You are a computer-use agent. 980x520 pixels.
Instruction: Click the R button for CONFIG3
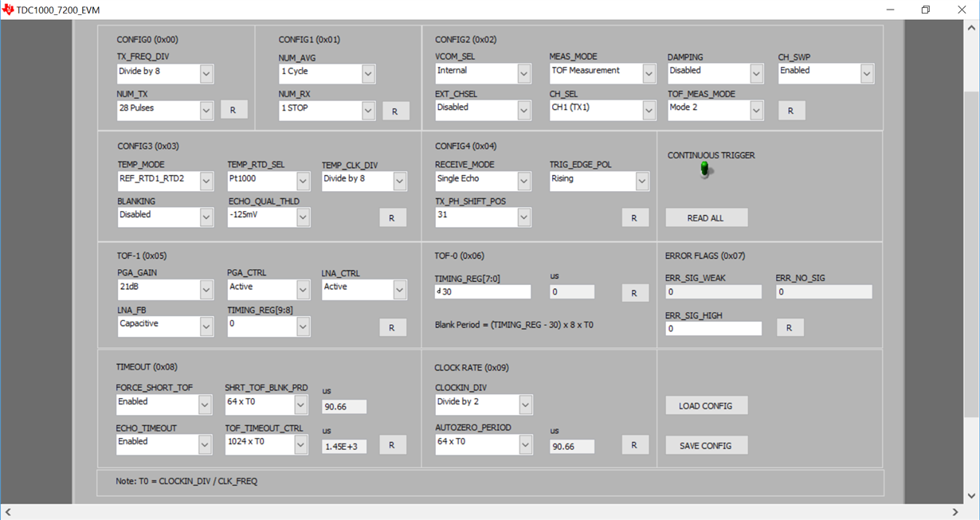[393, 217]
